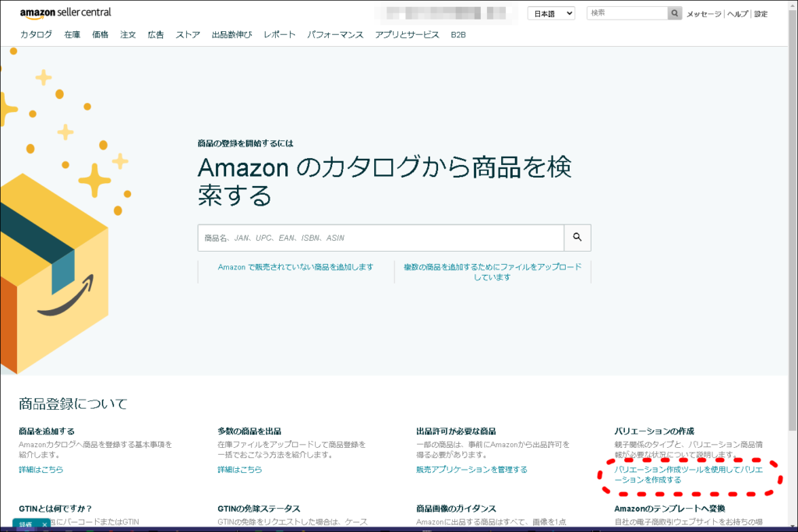The width and height of the screenshot is (798, 532).
Task: Click Amazon で販売されていない商品を追加します link
Action: coord(295,267)
